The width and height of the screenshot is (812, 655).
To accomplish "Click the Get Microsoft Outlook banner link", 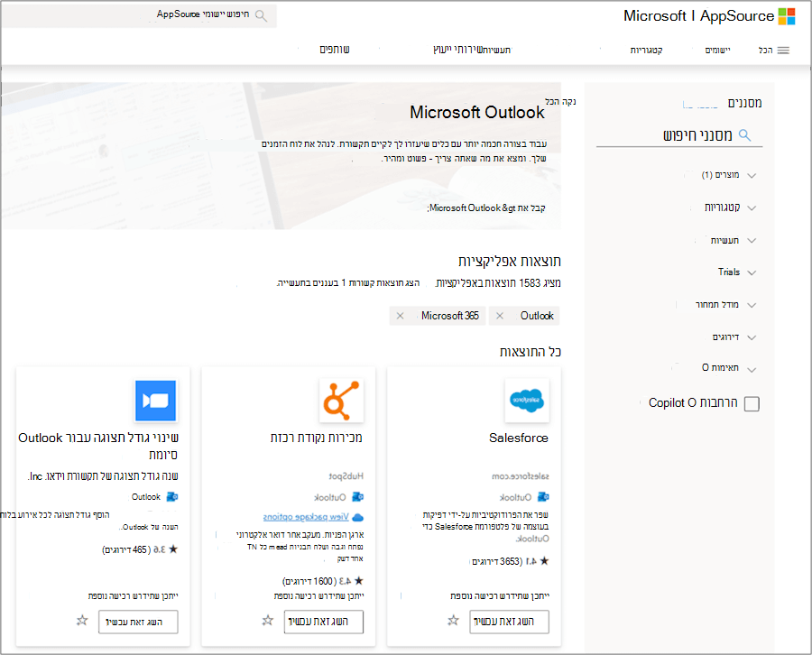I will click(x=487, y=208).
